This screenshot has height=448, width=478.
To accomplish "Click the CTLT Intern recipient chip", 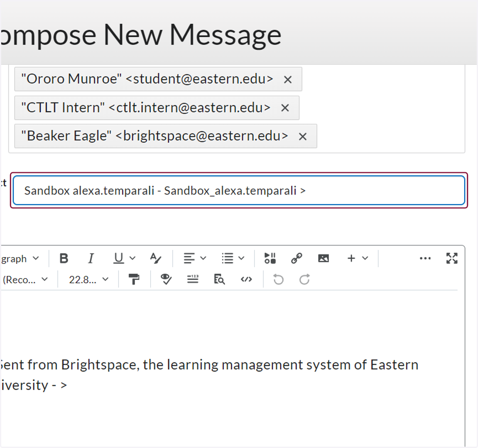I will click(157, 108).
